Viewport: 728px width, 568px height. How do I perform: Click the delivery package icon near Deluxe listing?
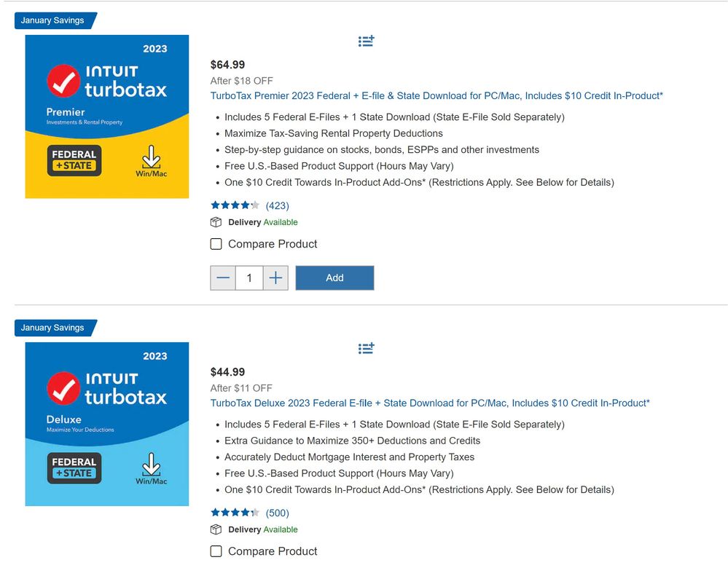(x=214, y=529)
